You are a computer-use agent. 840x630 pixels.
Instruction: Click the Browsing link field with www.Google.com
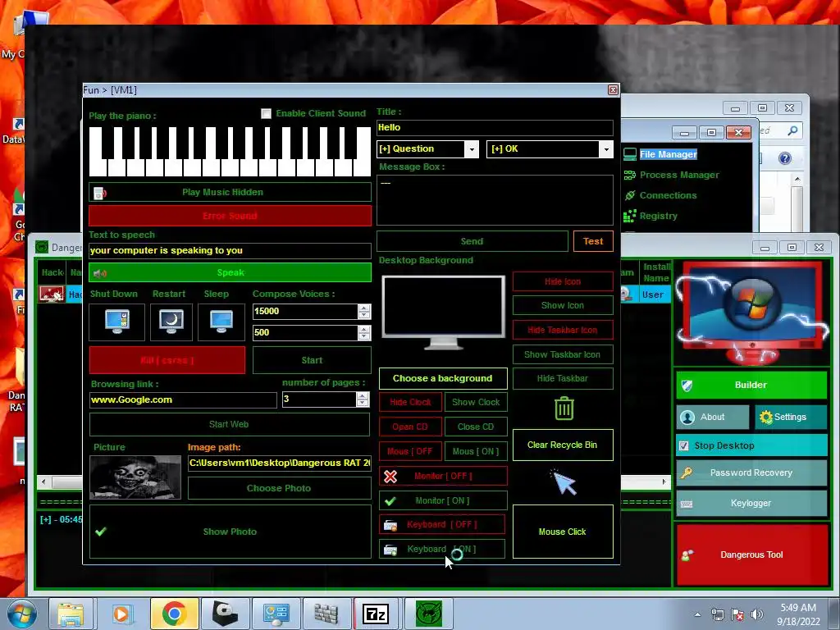pyautogui.click(x=183, y=400)
